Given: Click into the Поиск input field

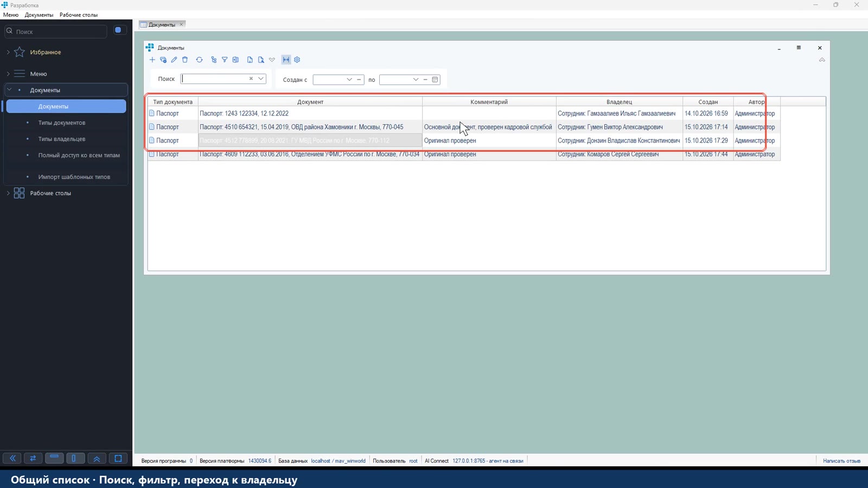Looking at the screenshot, I should [214, 79].
